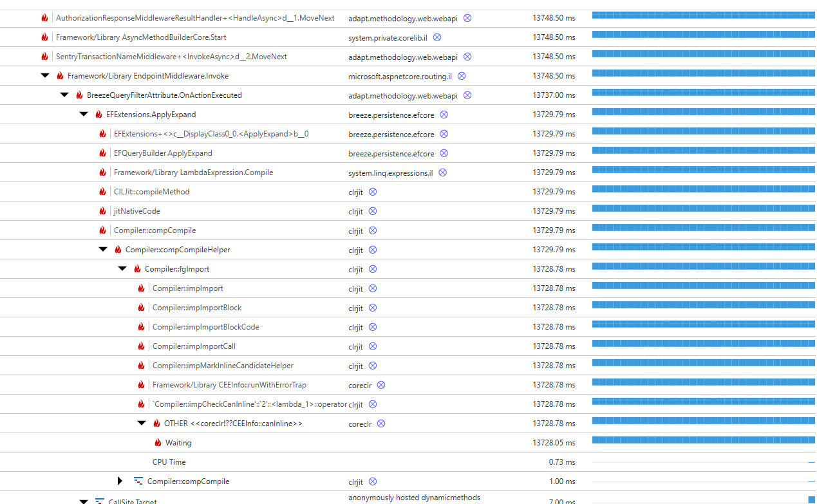
Task: Click circled-x icon on OTHER canInline row
Action: click(381, 424)
